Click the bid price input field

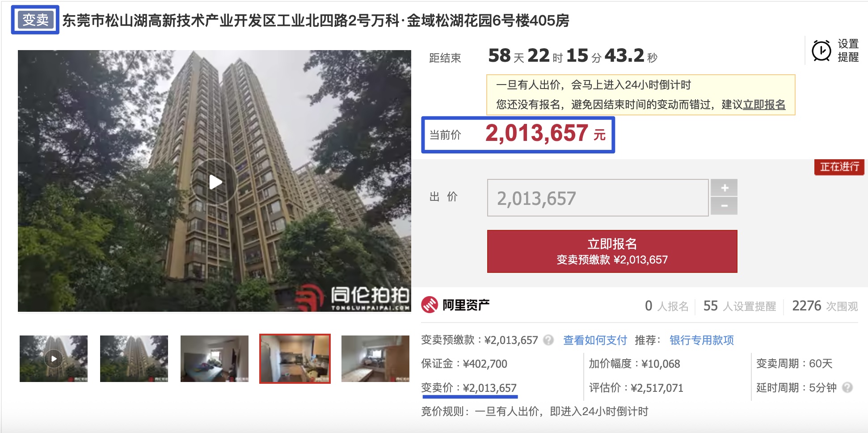[598, 198]
